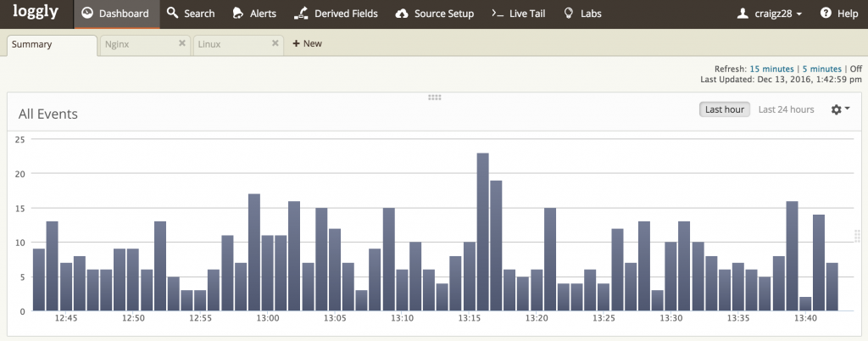The image size is (868, 341).
Task: Click the Search magnifier icon
Action: click(x=173, y=13)
